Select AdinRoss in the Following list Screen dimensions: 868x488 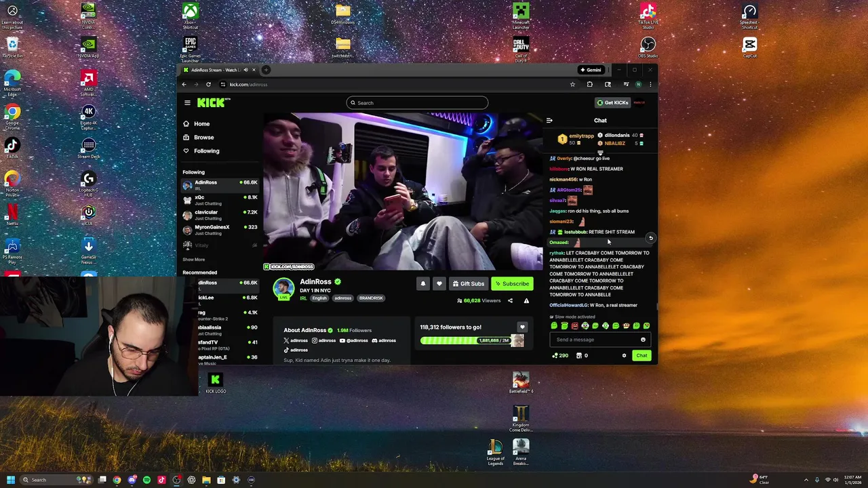click(220, 185)
